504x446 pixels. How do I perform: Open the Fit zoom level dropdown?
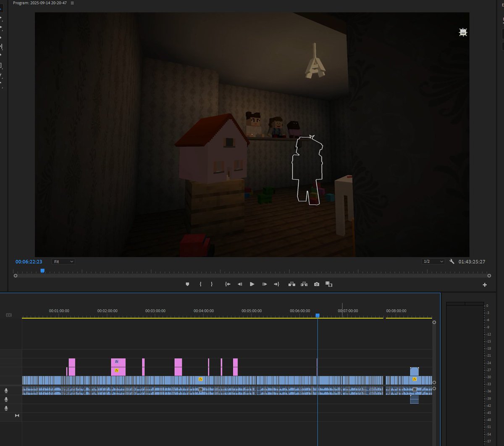pos(63,261)
